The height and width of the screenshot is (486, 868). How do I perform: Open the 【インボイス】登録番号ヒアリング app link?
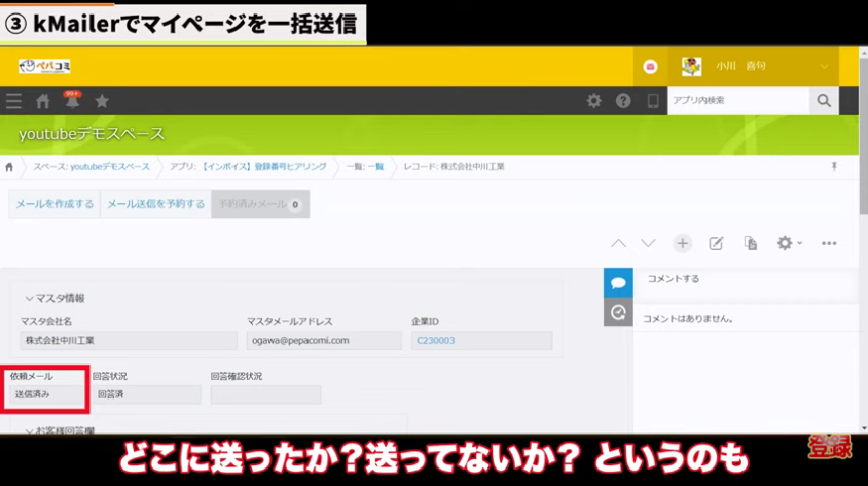264,167
